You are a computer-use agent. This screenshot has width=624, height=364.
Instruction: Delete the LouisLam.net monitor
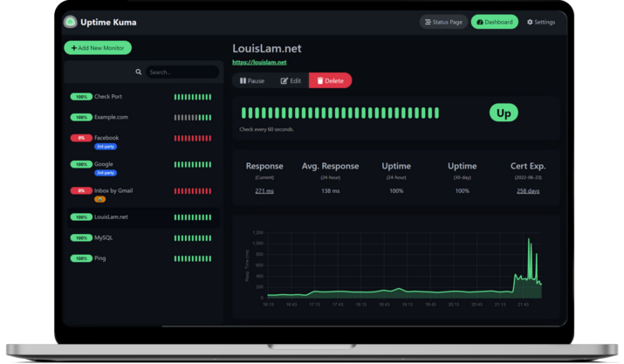pyautogui.click(x=330, y=80)
